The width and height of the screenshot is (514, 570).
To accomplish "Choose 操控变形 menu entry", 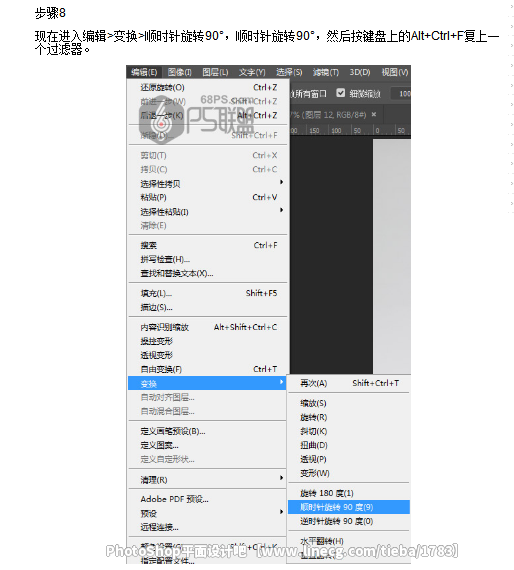I will click(x=208, y=341).
